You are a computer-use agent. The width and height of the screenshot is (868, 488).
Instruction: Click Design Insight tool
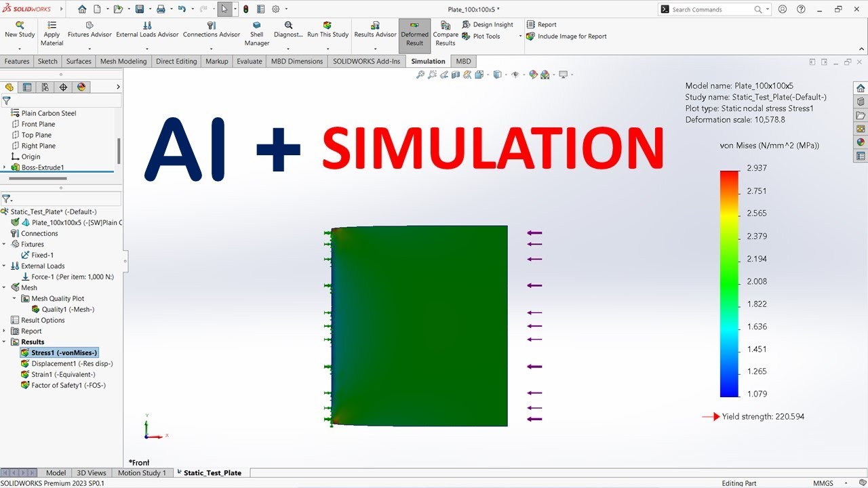pos(487,24)
